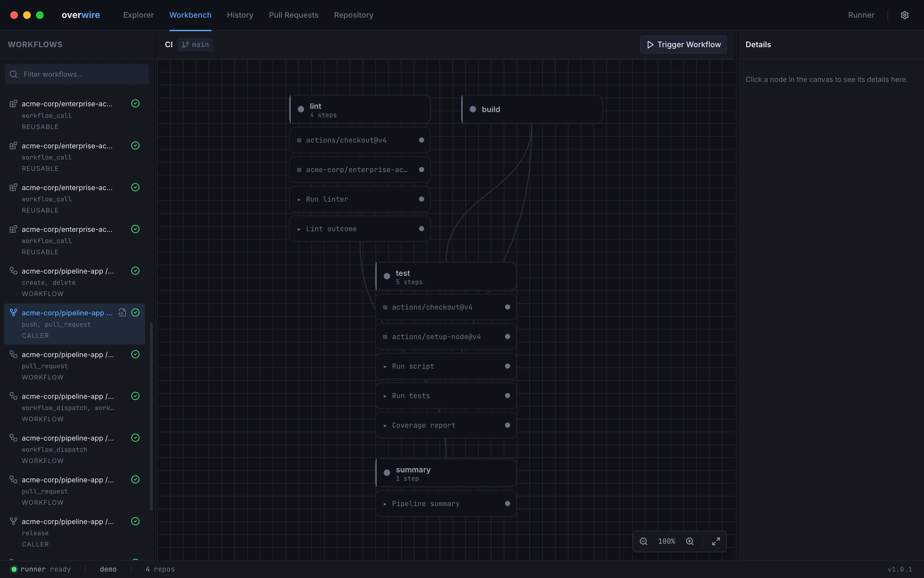Select the release caller workflow

click(74, 533)
